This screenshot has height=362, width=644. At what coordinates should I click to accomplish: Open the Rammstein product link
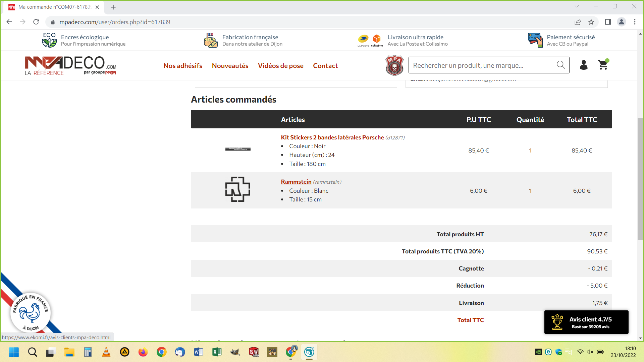coord(296,182)
